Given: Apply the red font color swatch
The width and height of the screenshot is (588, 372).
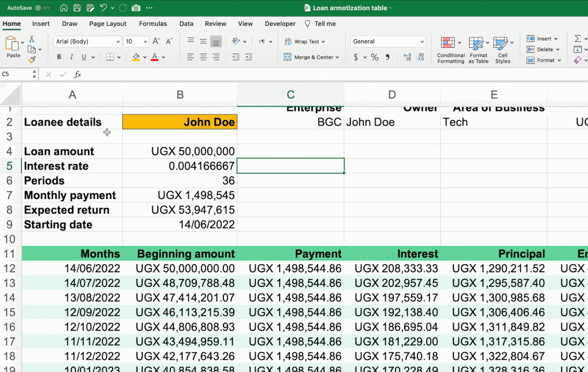Looking at the screenshot, I should (154, 57).
